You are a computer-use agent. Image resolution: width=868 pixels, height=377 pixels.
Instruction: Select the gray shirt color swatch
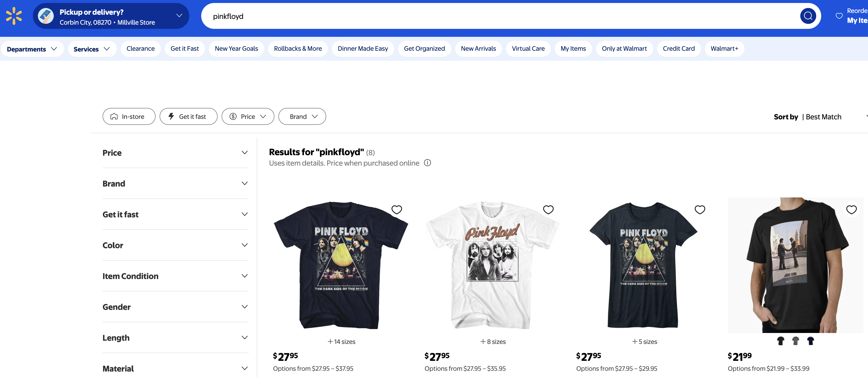(x=796, y=341)
